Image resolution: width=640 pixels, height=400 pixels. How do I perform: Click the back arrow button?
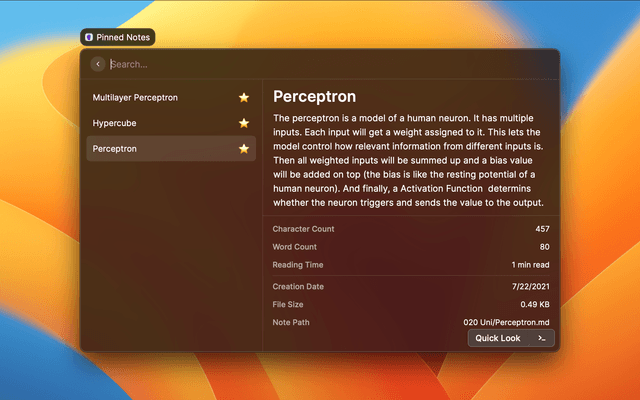(98, 64)
